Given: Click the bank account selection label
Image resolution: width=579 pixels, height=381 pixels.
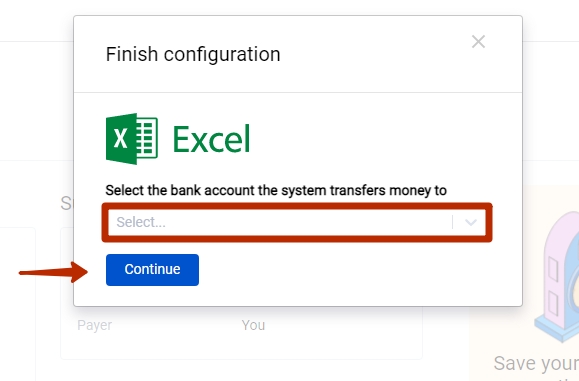Looking at the screenshot, I should pyautogui.click(x=276, y=190).
